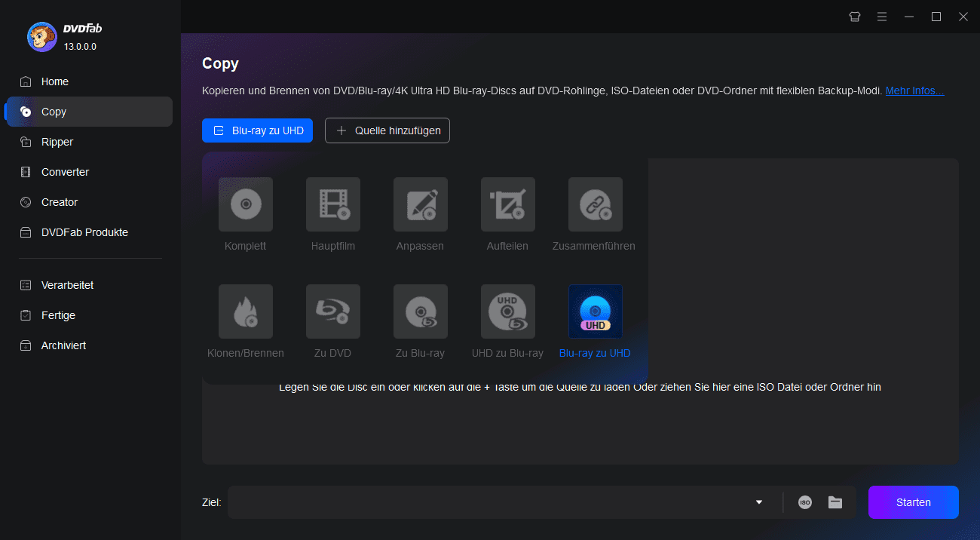
Task: Open the Copy module
Action: pyautogui.click(x=89, y=112)
